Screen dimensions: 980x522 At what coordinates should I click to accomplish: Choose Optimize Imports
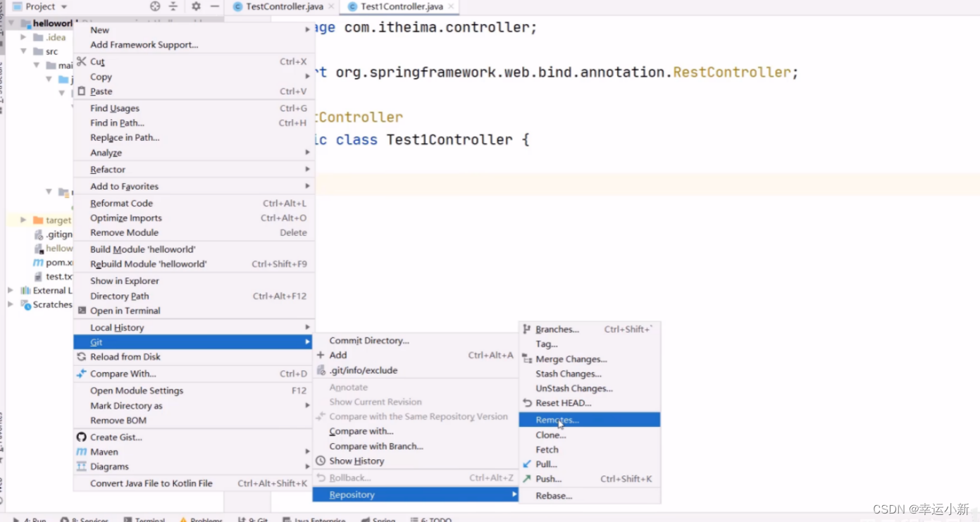point(194,218)
